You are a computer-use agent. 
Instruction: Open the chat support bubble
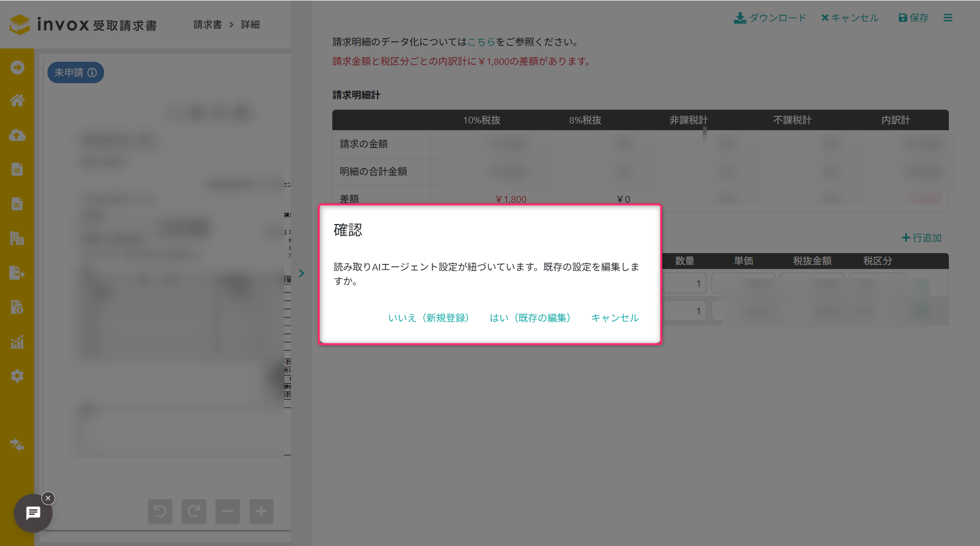(33, 513)
